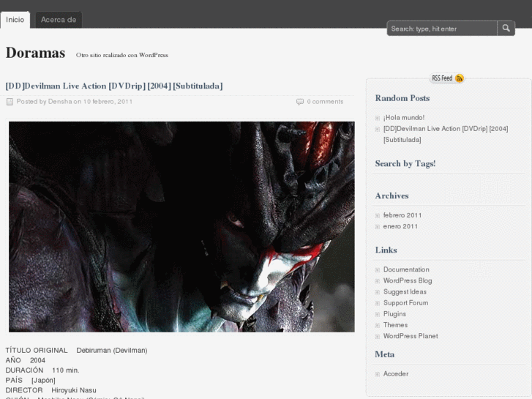Click the bullet icon beside 'febrero 2011'
Image resolution: width=532 pixels, height=399 pixels.
(x=378, y=216)
